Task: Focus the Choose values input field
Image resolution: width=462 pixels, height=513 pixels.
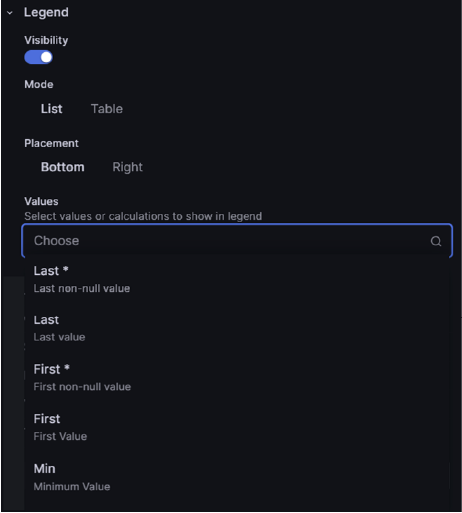Action: click(237, 241)
